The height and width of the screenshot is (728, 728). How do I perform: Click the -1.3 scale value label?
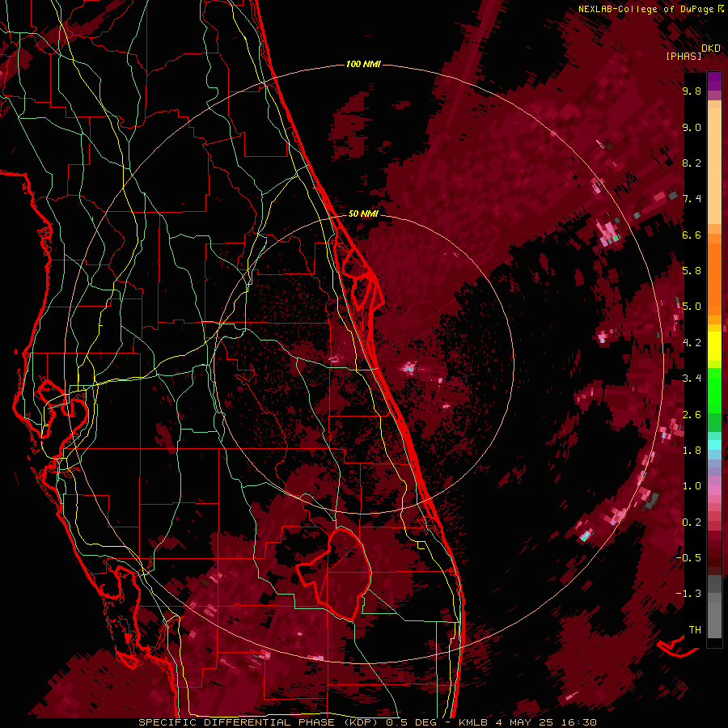tap(688, 594)
